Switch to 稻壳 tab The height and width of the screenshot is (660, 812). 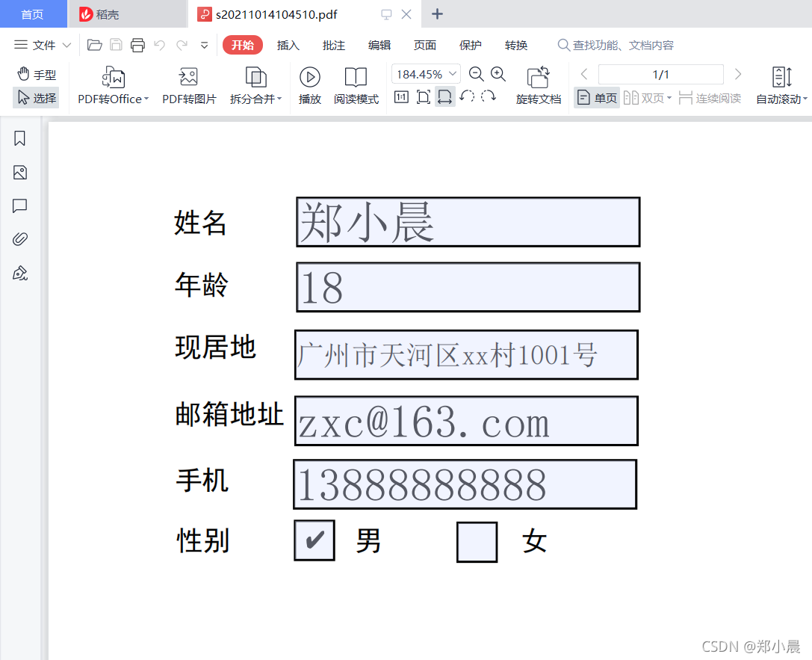pos(128,14)
